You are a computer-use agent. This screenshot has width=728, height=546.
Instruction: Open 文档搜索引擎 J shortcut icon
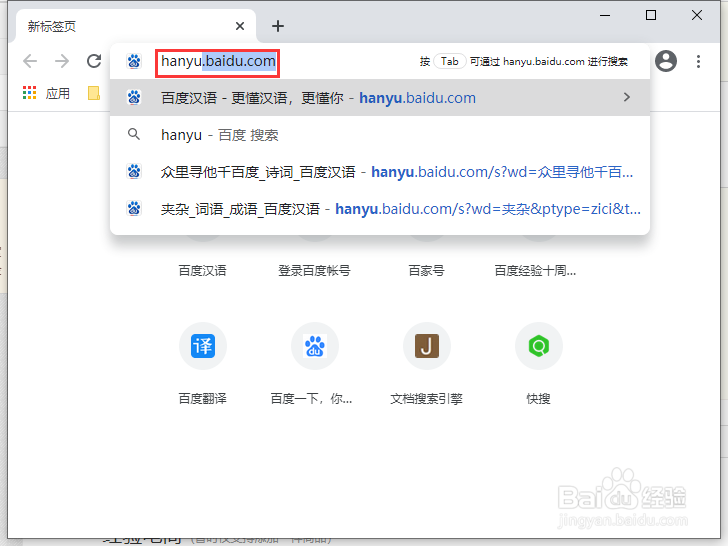pos(427,346)
